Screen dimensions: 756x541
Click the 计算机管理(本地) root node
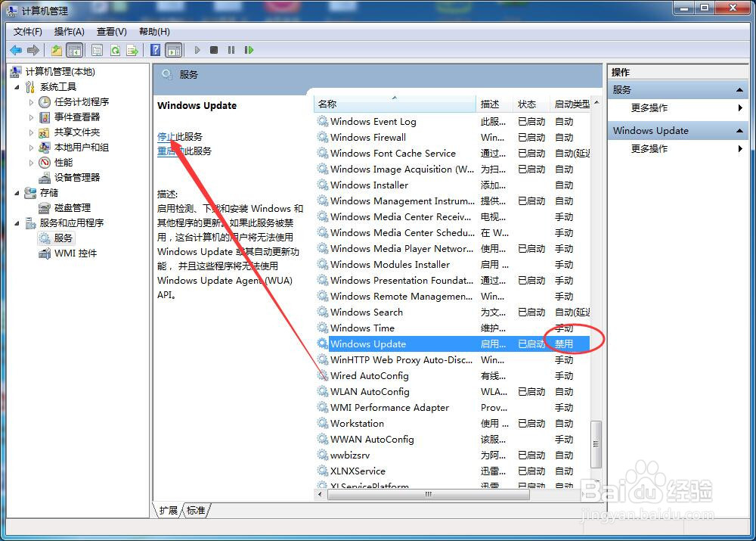pyautogui.click(x=60, y=71)
